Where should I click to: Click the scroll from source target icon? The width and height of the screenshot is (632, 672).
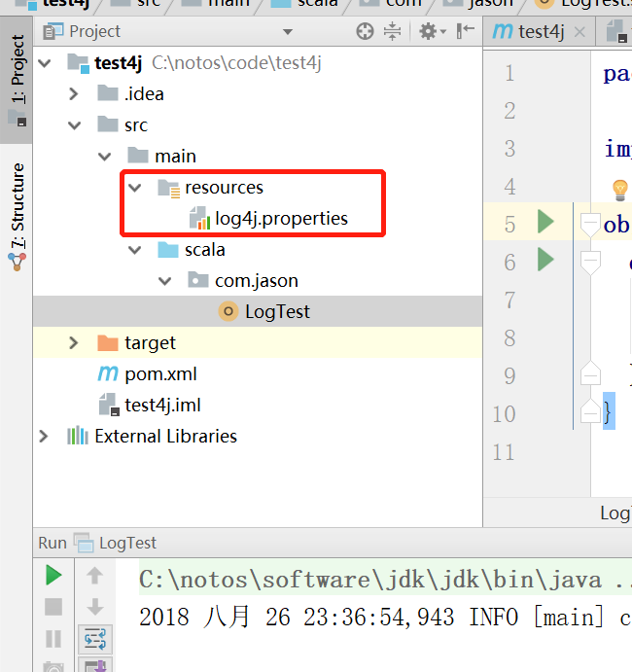pyautogui.click(x=366, y=32)
